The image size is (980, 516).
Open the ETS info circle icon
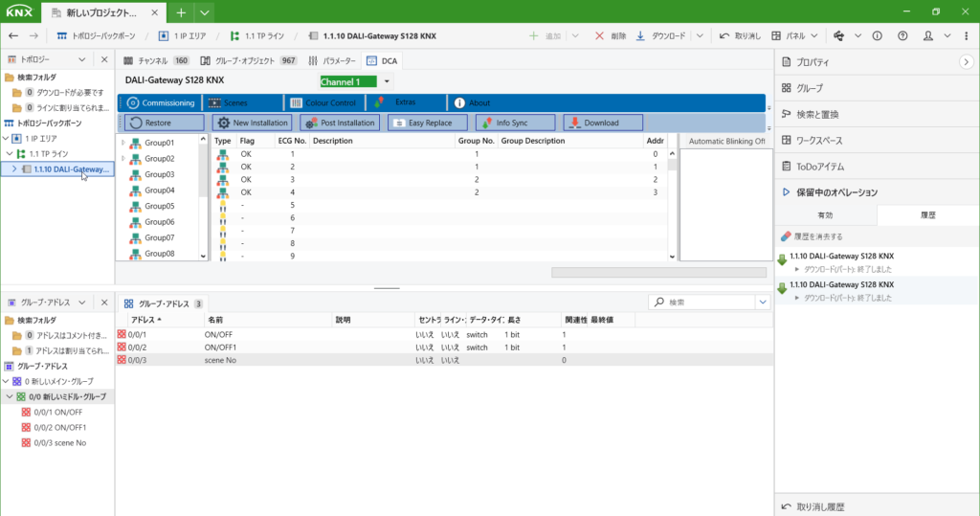878,36
